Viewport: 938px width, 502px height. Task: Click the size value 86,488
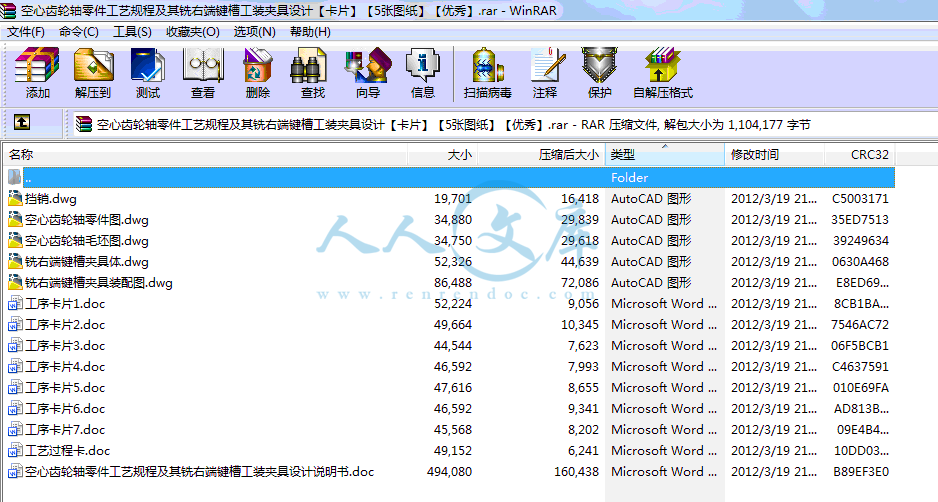coord(453,282)
